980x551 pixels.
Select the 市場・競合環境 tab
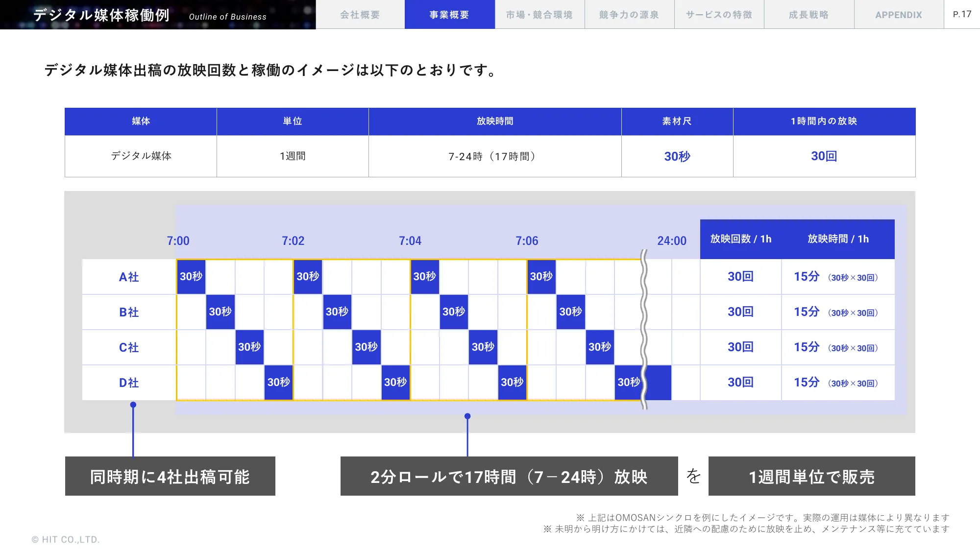(539, 14)
